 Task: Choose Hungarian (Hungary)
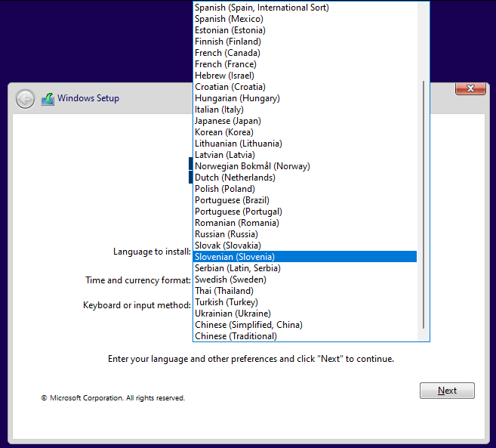coord(305,98)
